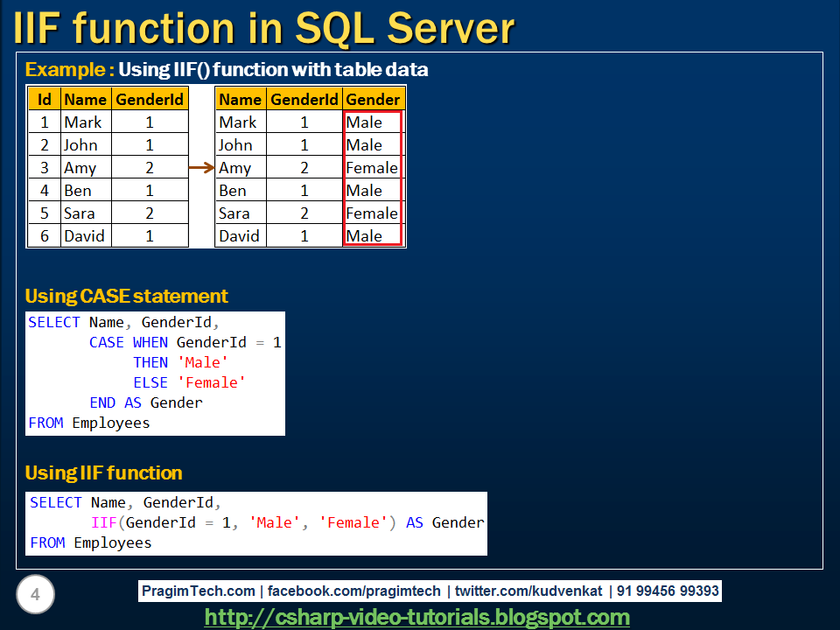Image resolution: width=840 pixels, height=630 pixels.
Task: Click the facebook.com/pragimtech footer text
Action: [x=354, y=591]
